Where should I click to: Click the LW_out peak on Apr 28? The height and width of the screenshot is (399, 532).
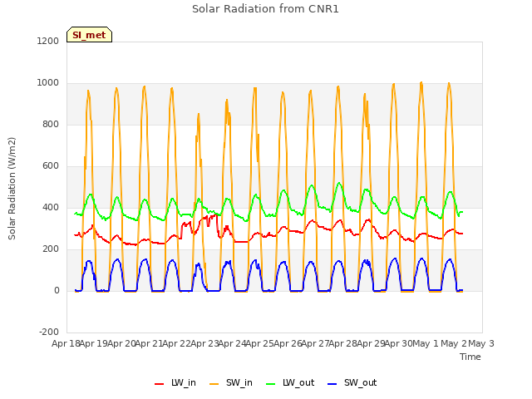[x=339, y=183]
